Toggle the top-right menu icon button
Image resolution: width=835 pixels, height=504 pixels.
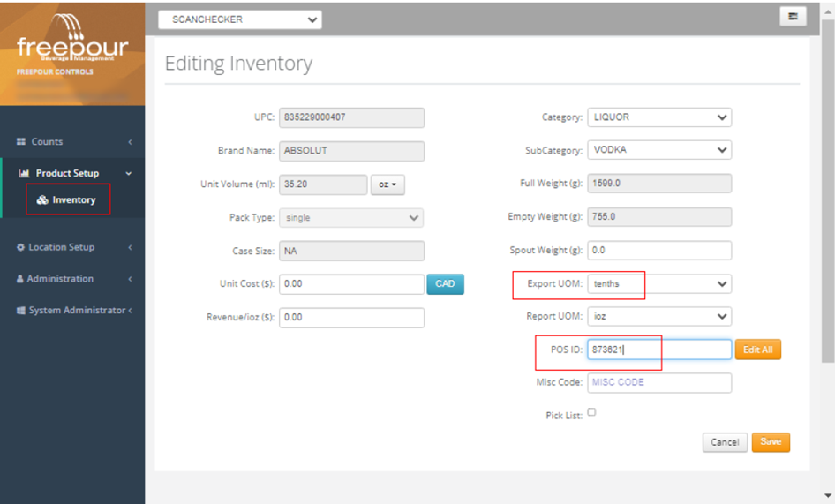point(793,17)
